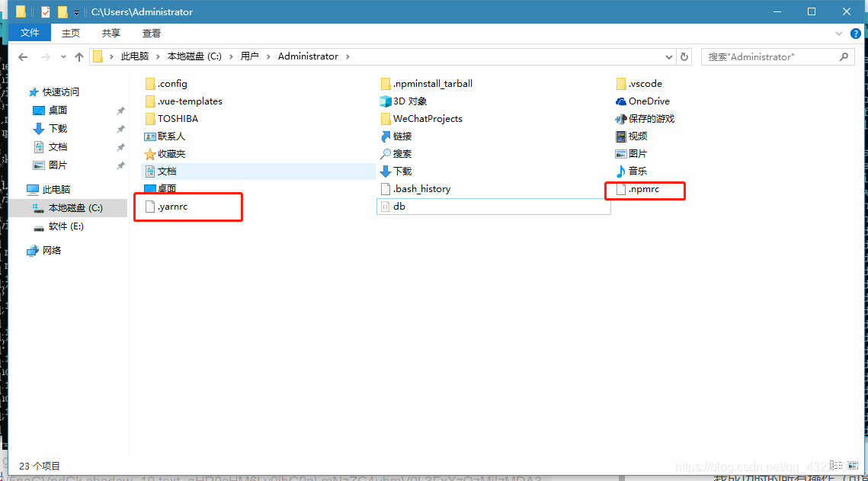
Task: Select 本地磁盘 (C:) in navigation pane
Action: (x=68, y=208)
